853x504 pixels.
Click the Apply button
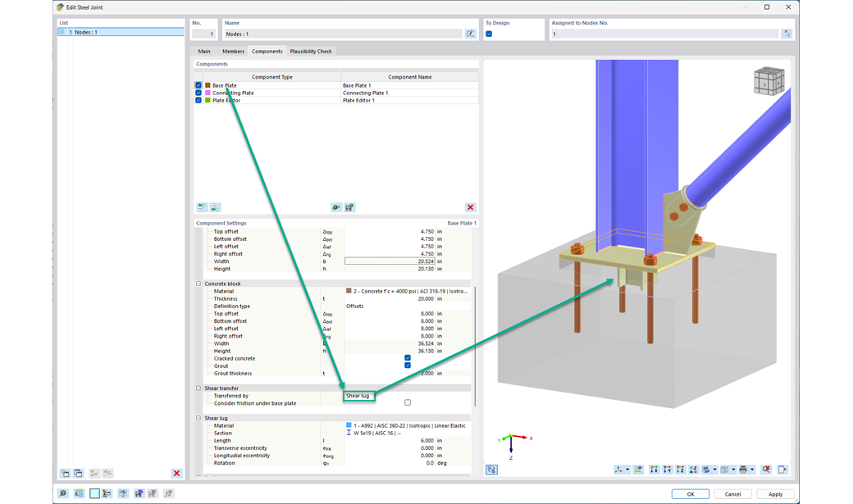775,494
